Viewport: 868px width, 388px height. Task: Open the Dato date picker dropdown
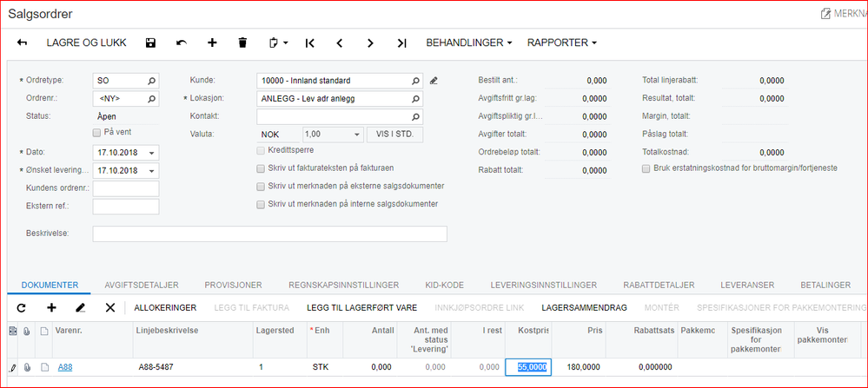(x=152, y=153)
